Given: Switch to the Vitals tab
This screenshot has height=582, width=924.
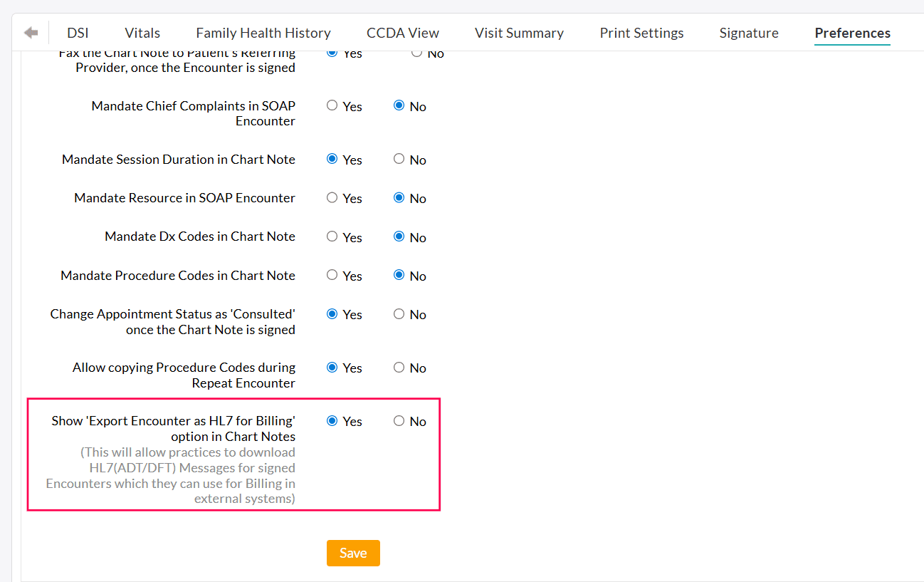Looking at the screenshot, I should (142, 33).
